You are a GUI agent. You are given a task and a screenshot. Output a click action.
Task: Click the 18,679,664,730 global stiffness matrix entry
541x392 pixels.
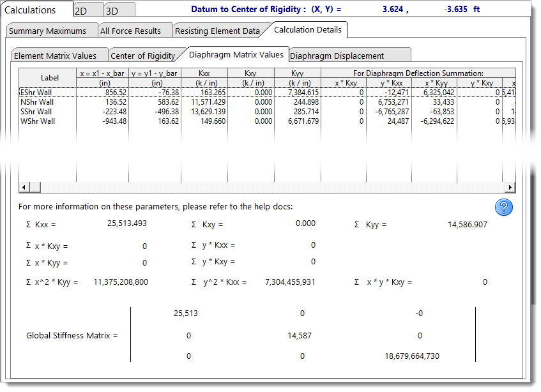(412, 356)
